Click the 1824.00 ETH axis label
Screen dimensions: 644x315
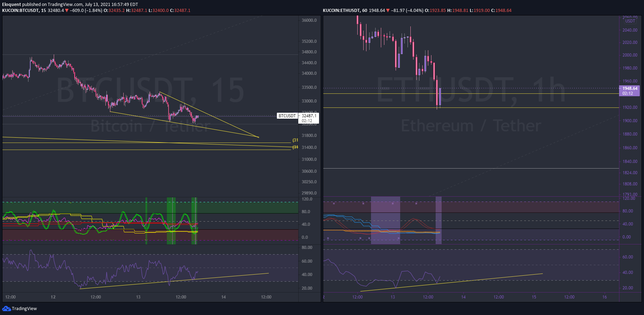point(630,173)
